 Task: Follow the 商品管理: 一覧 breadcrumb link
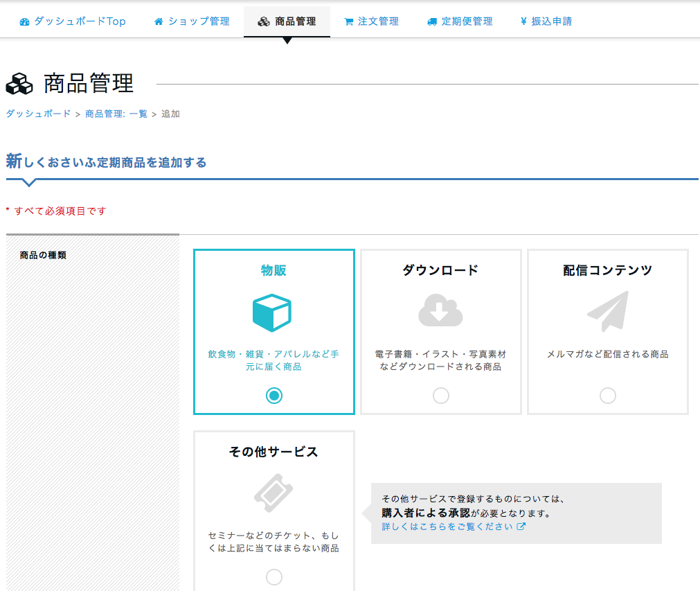[x=116, y=114]
